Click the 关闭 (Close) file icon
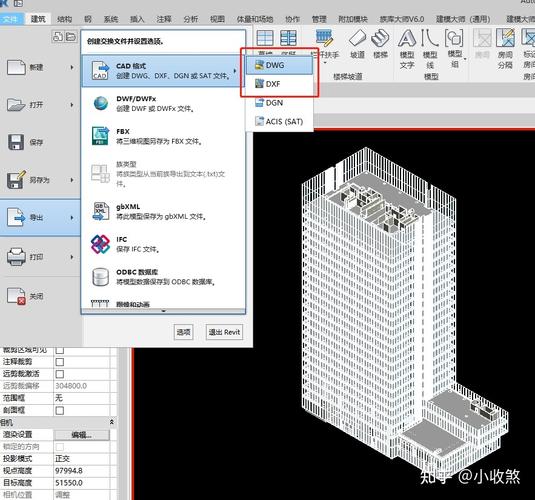 pos(16,296)
